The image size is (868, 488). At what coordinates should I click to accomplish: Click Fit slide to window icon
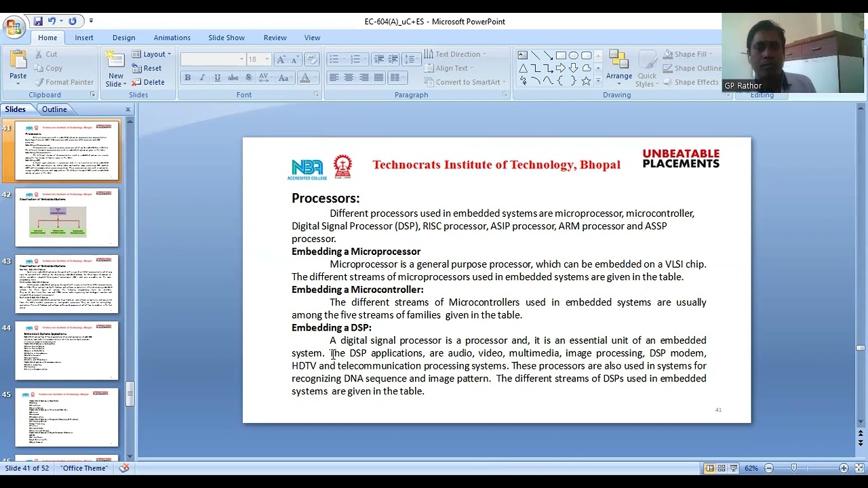point(859,468)
